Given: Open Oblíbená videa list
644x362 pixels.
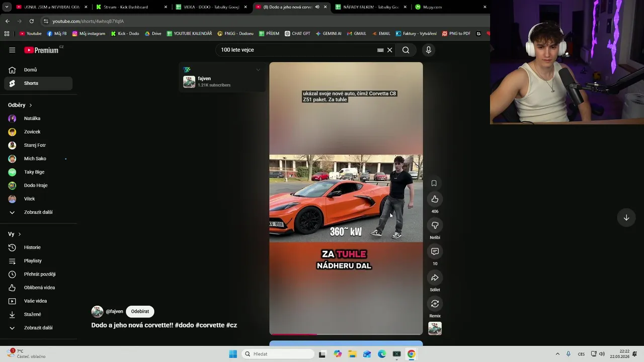Looking at the screenshot, I should pos(38,288).
